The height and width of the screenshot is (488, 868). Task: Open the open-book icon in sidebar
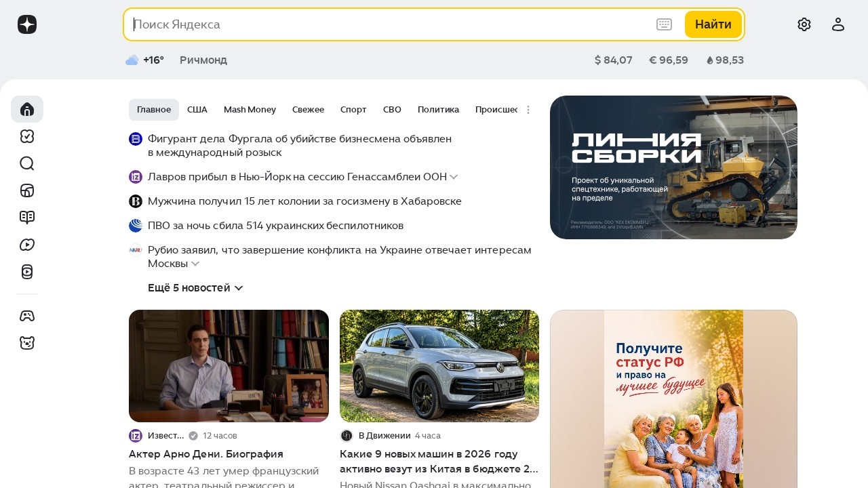point(27,218)
